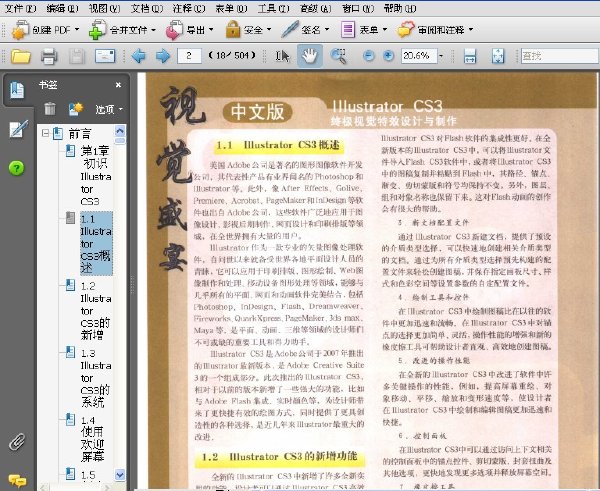Open the 窗口 menu
This screenshot has height=491, width=600.
point(358,8)
